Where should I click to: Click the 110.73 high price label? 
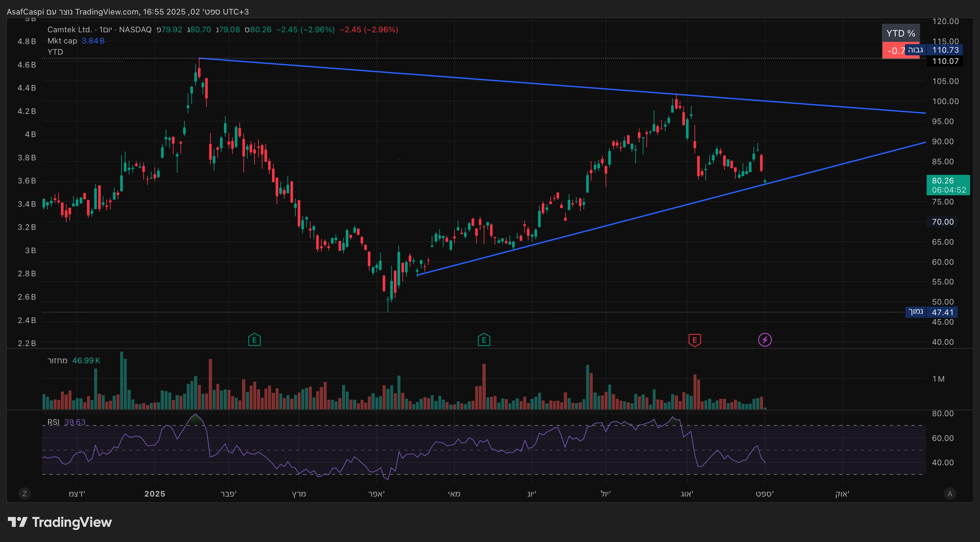pos(945,50)
